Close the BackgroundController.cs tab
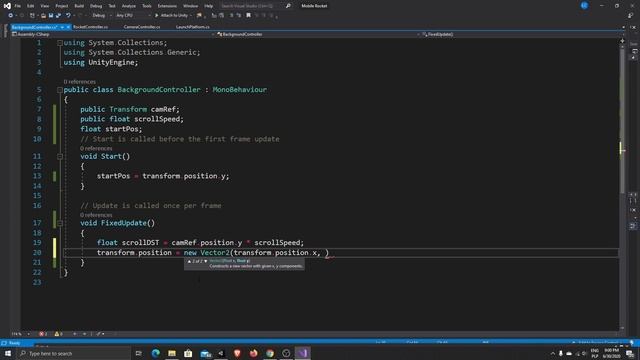 (68, 27)
